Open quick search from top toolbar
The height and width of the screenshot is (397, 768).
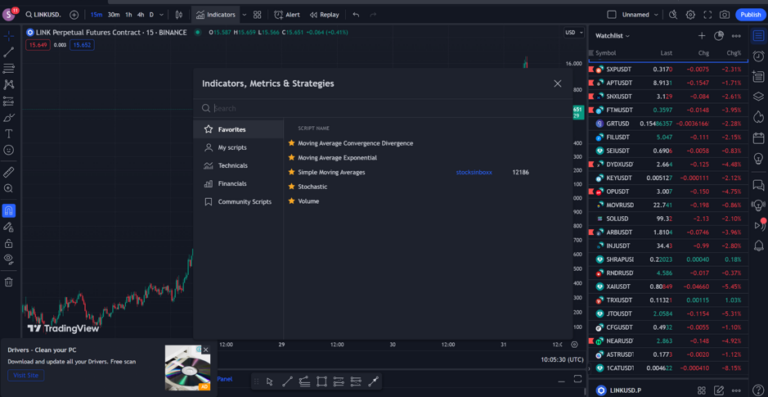tap(673, 15)
